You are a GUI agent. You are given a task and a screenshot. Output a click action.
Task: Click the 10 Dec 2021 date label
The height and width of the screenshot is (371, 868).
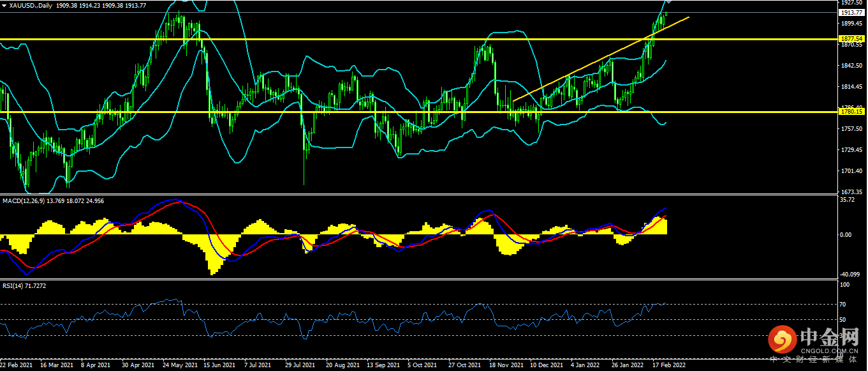547,365
